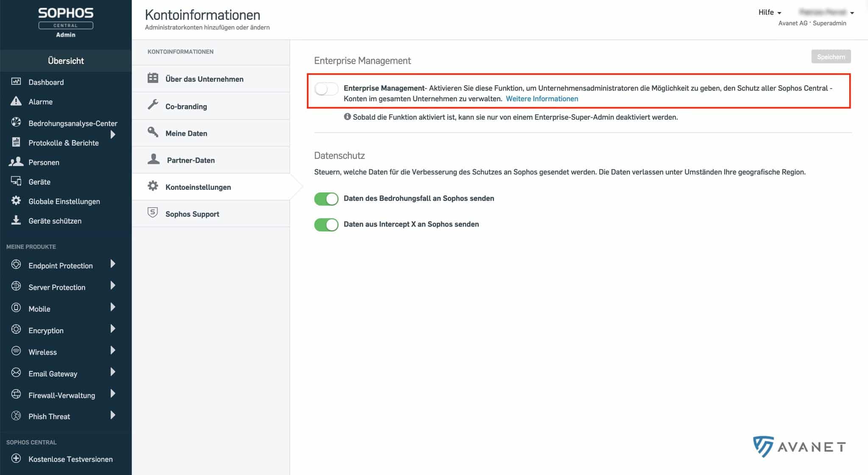Expand the Phish Threat arrow
The height and width of the screenshot is (475, 868).
[113, 415]
